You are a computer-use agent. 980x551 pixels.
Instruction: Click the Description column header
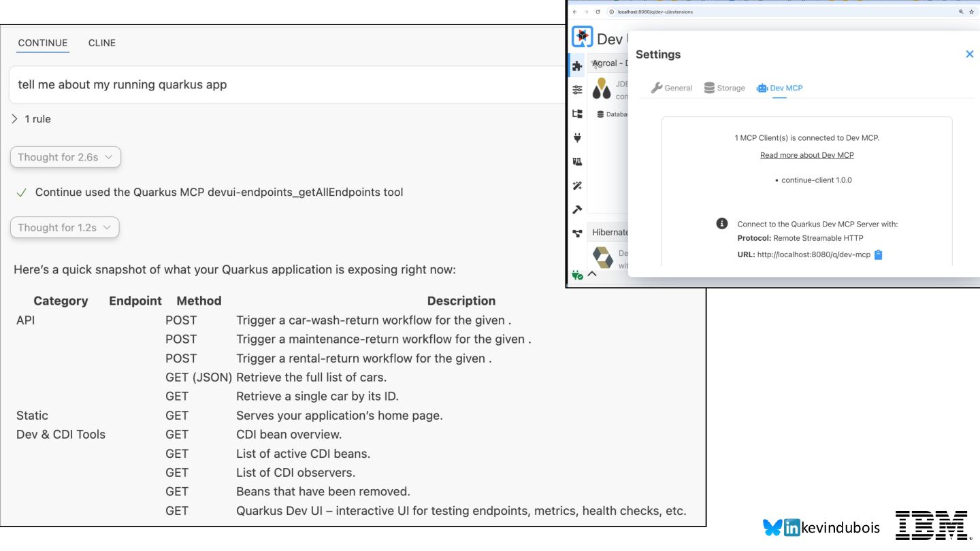461,301
